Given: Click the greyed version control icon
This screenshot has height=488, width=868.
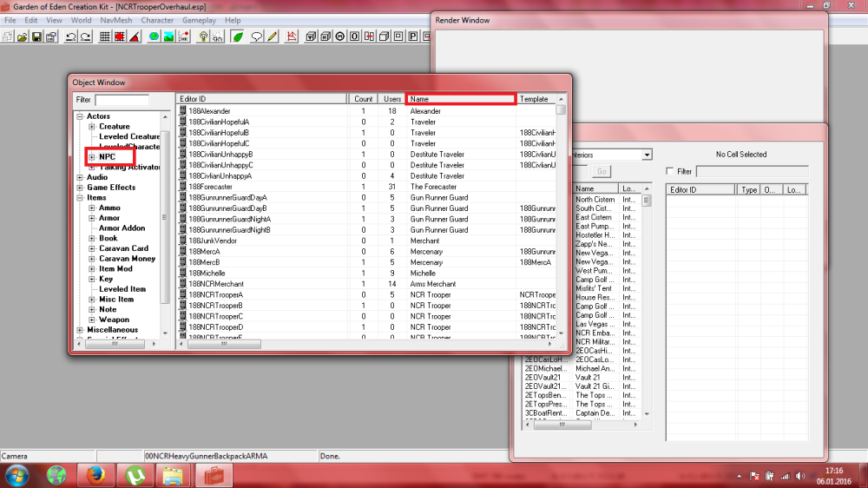Looking at the screenshot, I should click(x=8, y=37).
